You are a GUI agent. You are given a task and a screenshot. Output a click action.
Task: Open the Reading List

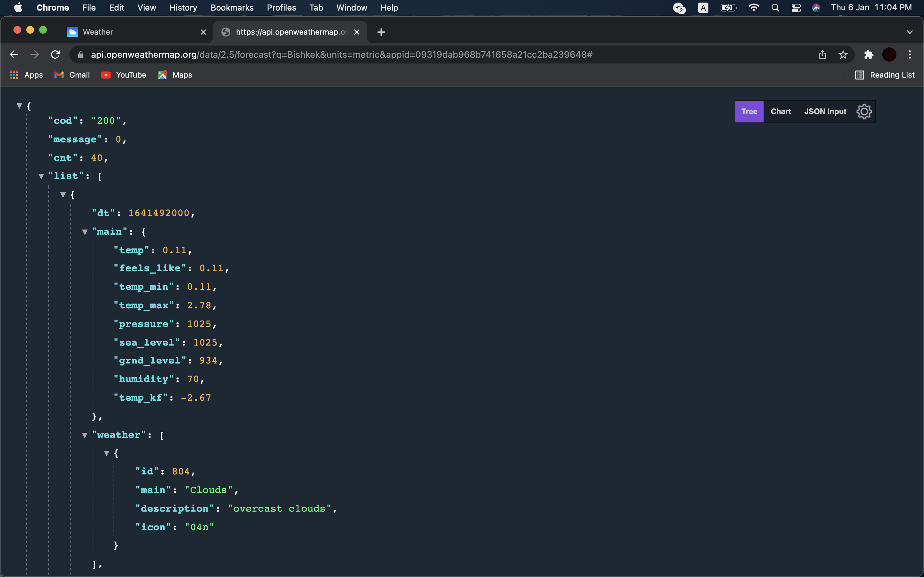coord(885,75)
